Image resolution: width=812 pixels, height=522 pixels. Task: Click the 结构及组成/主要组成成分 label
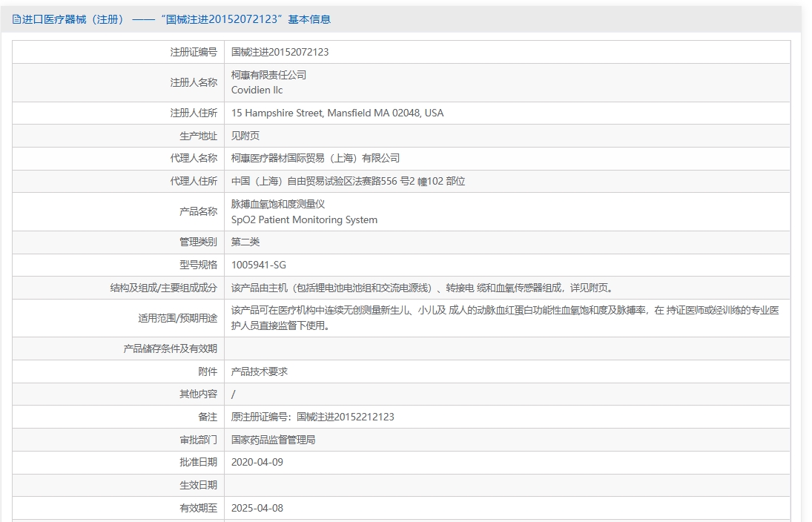[163, 288]
